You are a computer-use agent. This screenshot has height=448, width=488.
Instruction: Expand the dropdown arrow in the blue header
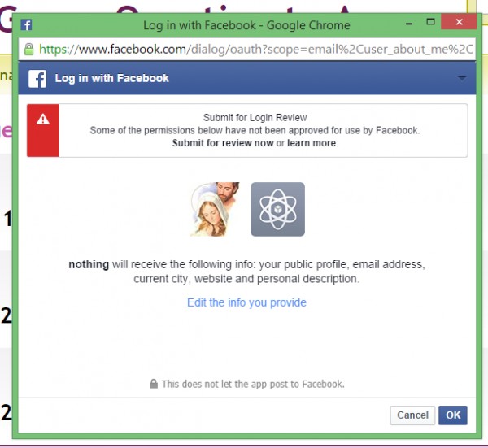462,79
